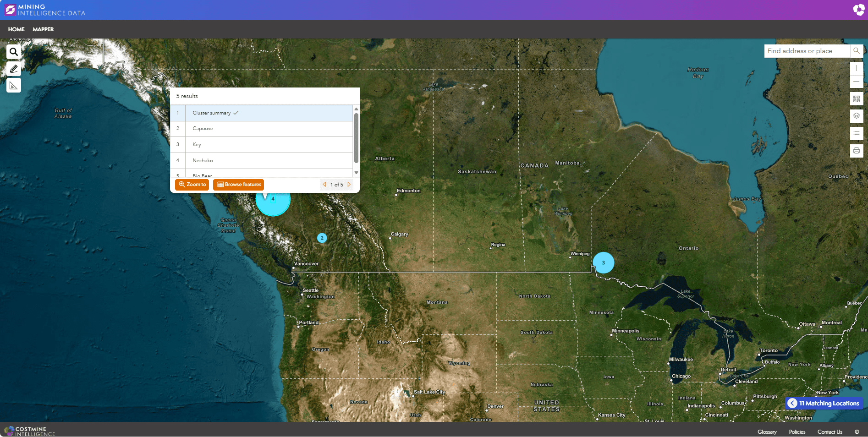Go to previous feature in popup pager
This screenshot has height=437, width=868.
tap(324, 185)
